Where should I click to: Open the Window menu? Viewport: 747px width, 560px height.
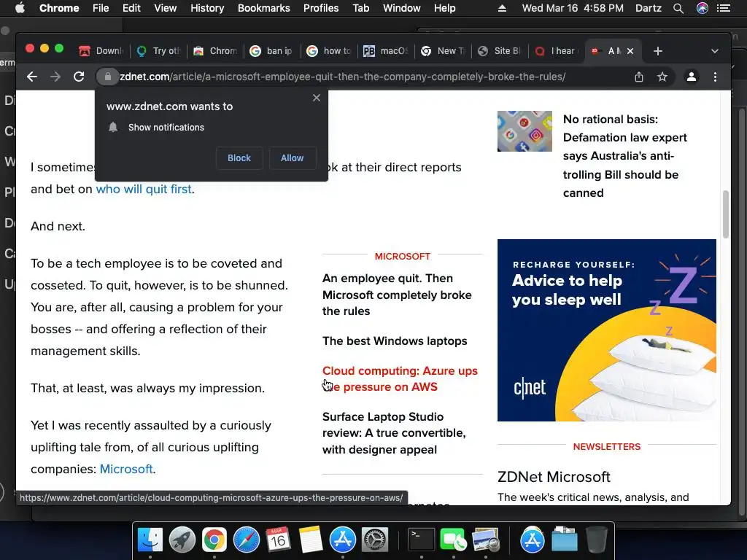coord(402,8)
